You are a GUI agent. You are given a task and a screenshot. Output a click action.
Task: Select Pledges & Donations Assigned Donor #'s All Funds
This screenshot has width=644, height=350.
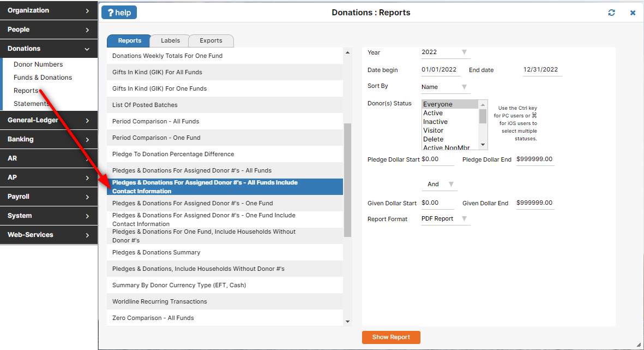[225, 171]
